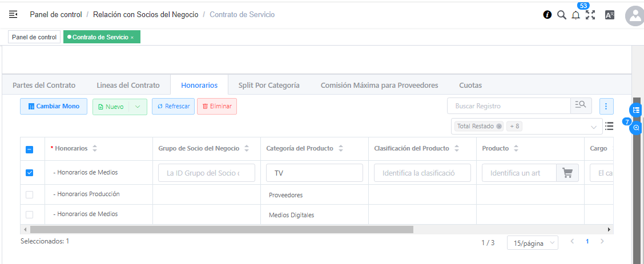The width and height of the screenshot is (644, 264).
Task: Expand the Total Restado columns selector
Action: (x=593, y=127)
